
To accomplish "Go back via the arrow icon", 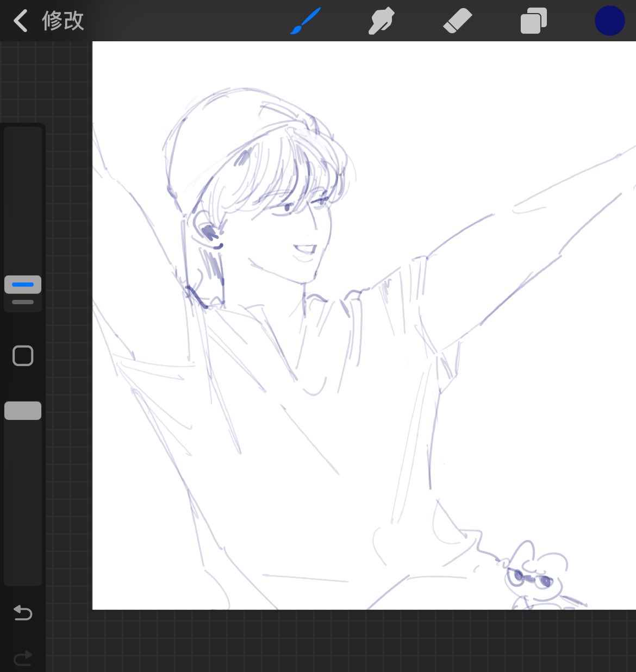I will (x=20, y=21).
